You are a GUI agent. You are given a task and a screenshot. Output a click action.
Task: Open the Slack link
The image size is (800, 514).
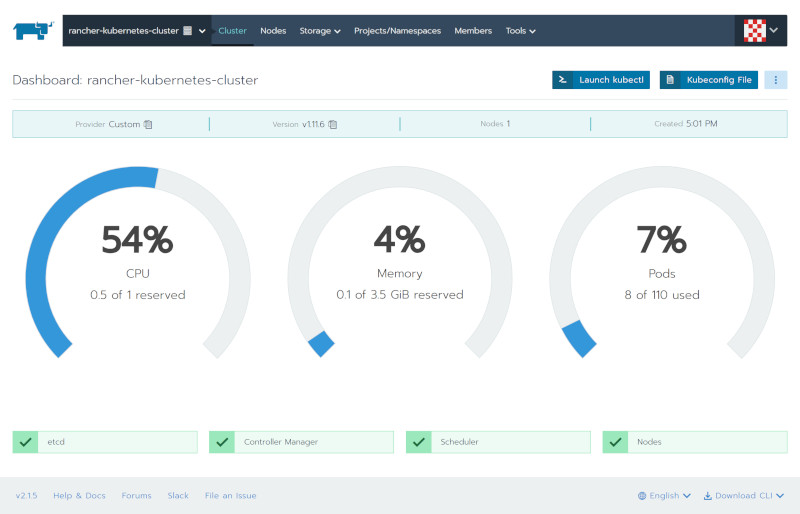(x=178, y=496)
